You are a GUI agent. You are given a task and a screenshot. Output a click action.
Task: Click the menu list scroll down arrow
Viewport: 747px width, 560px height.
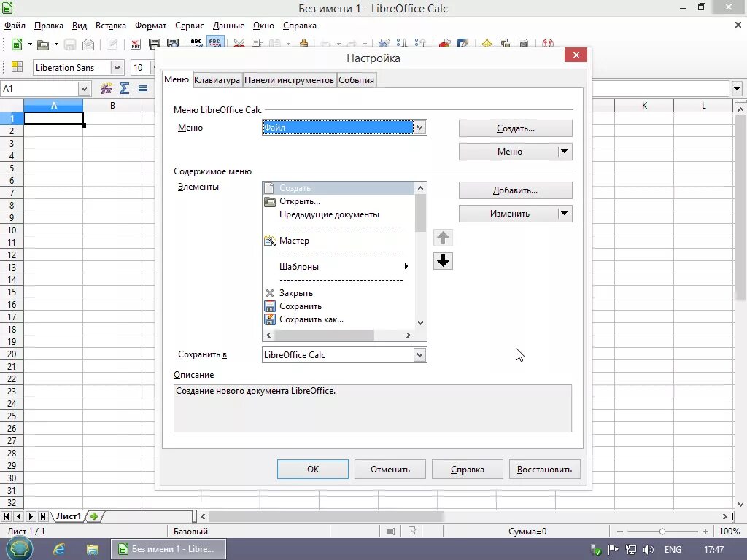coord(420,323)
